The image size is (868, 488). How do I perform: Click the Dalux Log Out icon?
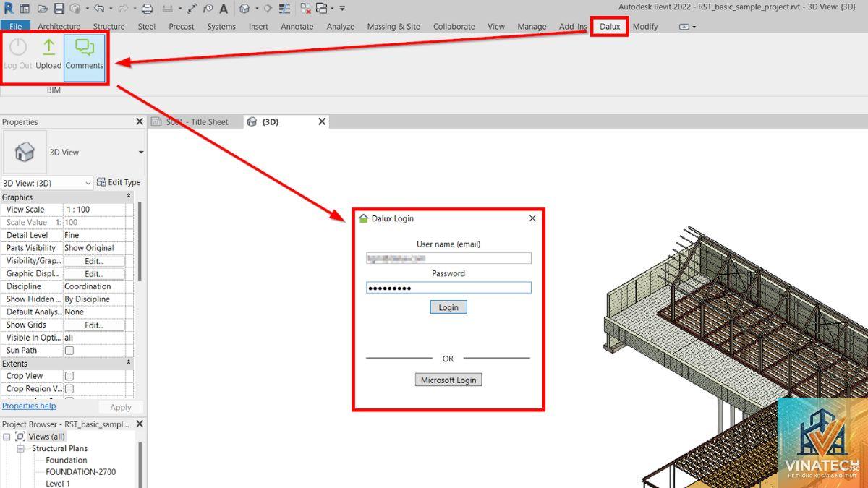click(18, 55)
